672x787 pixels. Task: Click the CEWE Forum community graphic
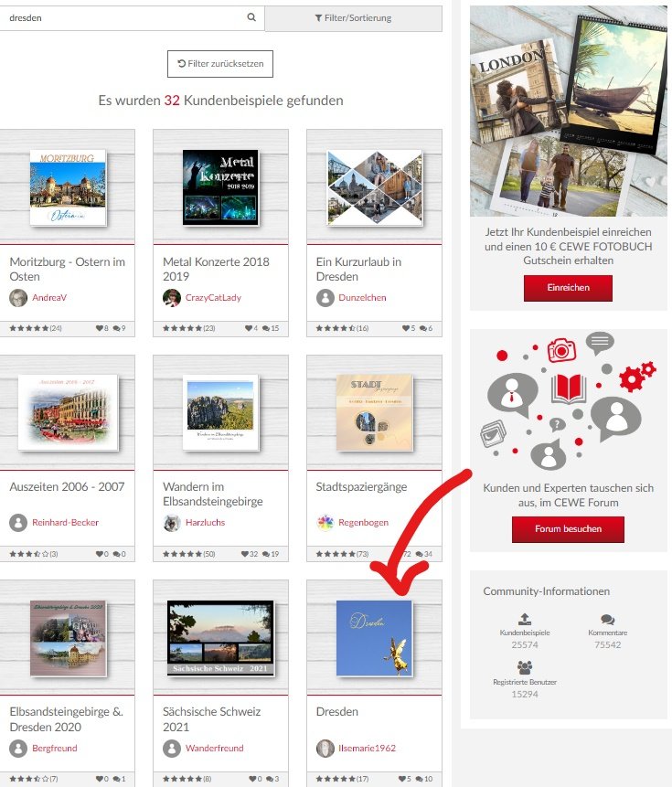point(569,400)
